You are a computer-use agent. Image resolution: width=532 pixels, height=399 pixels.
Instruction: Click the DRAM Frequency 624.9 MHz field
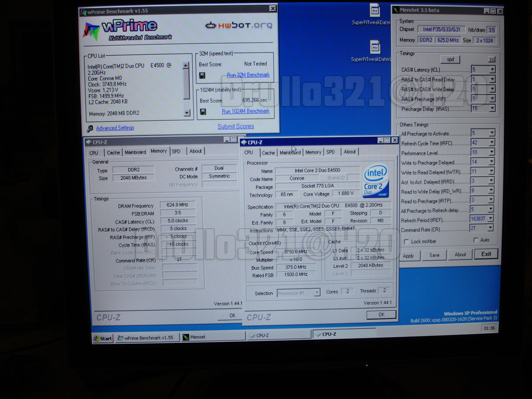coord(178,205)
